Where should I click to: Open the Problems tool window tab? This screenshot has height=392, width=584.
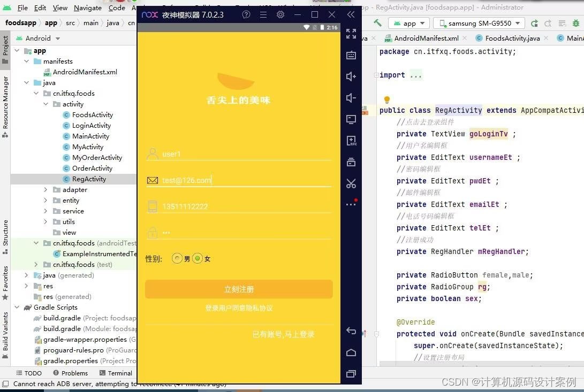[71, 373]
